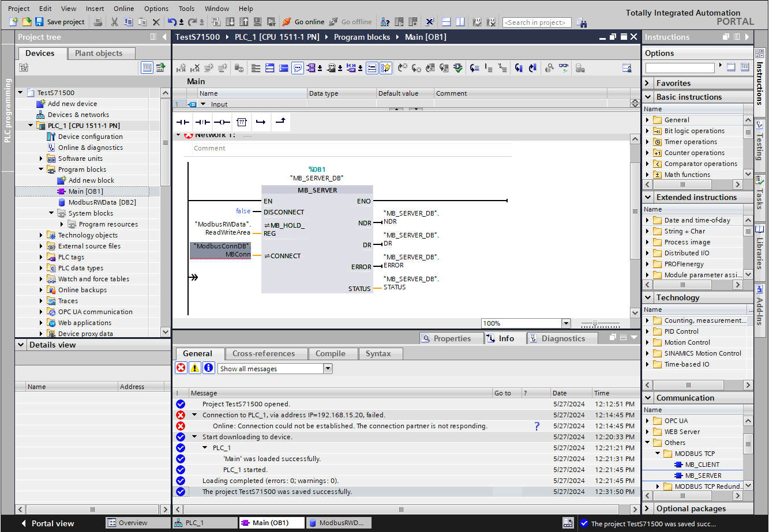
Task: Collapse the Details view panel
Action: [21, 345]
